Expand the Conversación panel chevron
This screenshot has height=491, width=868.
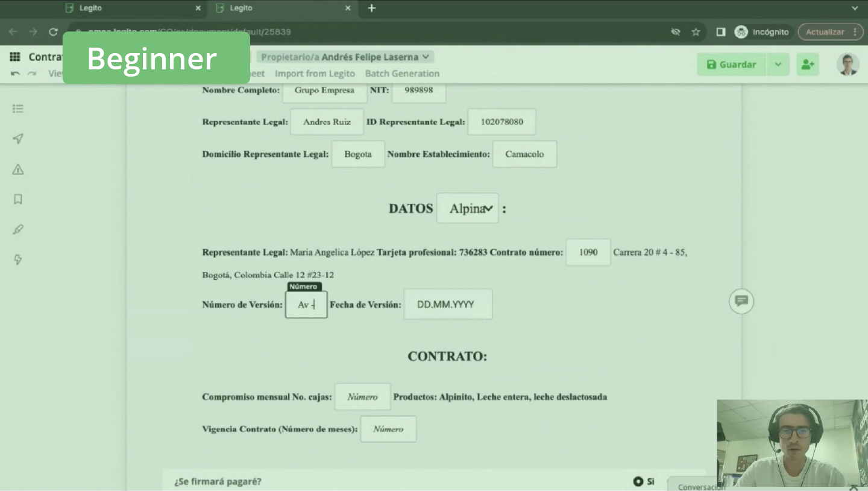tap(854, 487)
